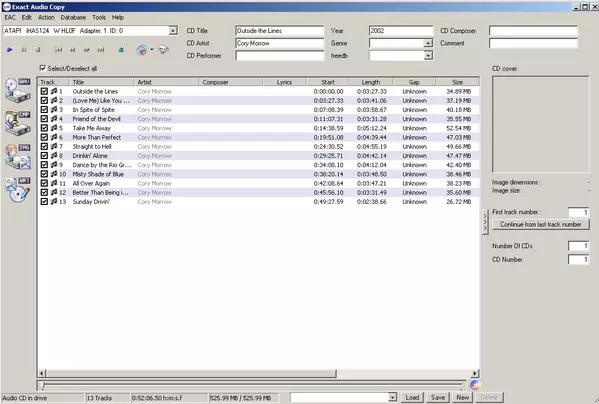Open the Tools menu

99,17
